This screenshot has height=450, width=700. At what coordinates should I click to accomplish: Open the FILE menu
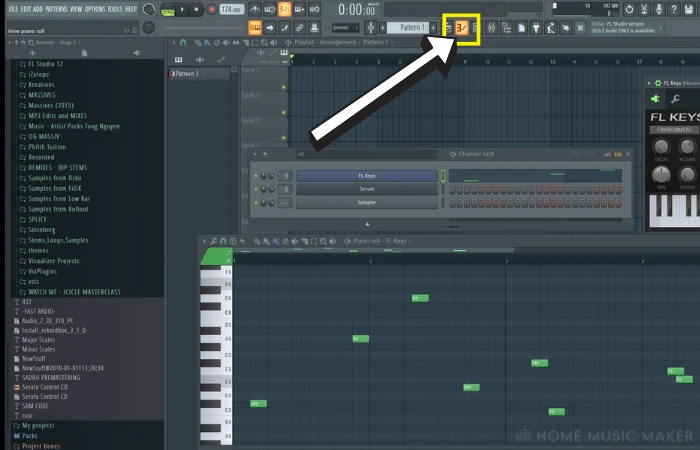click(x=13, y=9)
